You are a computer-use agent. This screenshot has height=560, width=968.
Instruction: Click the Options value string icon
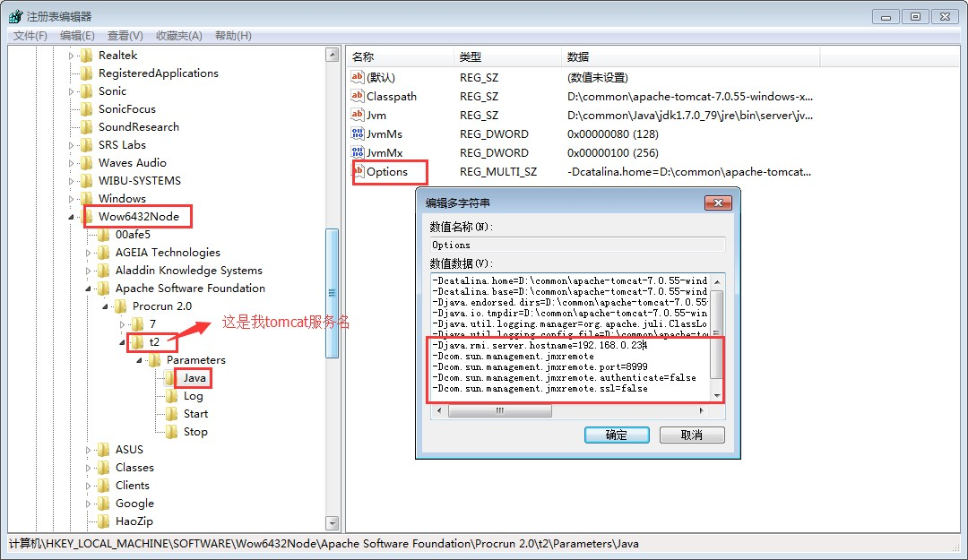tap(358, 171)
